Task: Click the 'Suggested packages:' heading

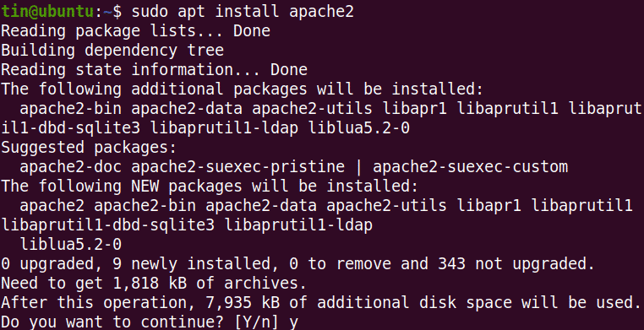Action: [x=89, y=147]
